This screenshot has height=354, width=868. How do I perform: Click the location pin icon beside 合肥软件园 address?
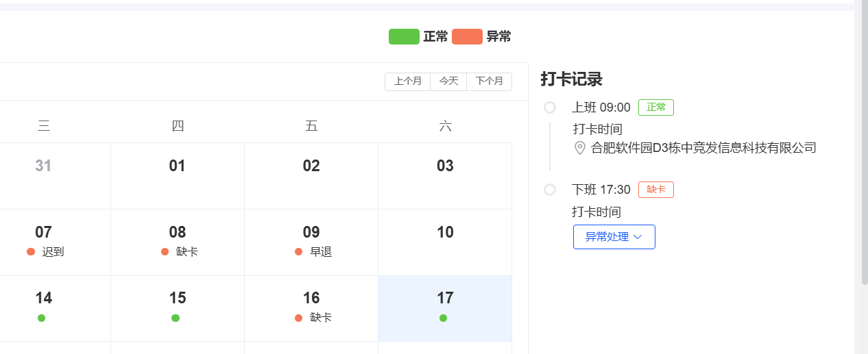580,148
